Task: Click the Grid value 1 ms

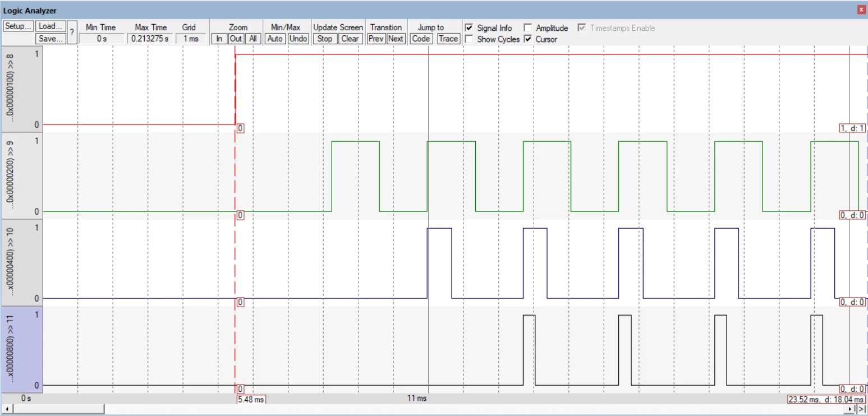Action: (191, 39)
